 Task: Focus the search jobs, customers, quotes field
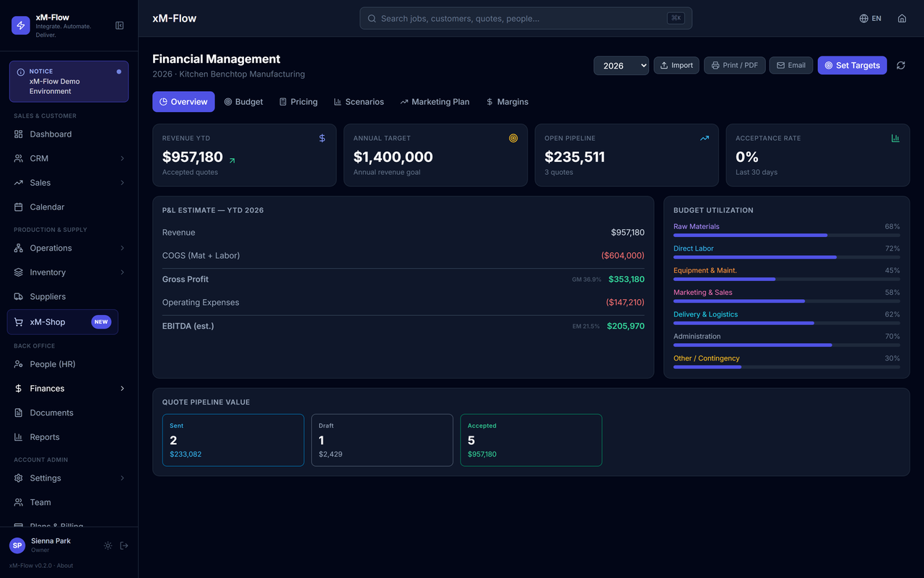(526, 19)
